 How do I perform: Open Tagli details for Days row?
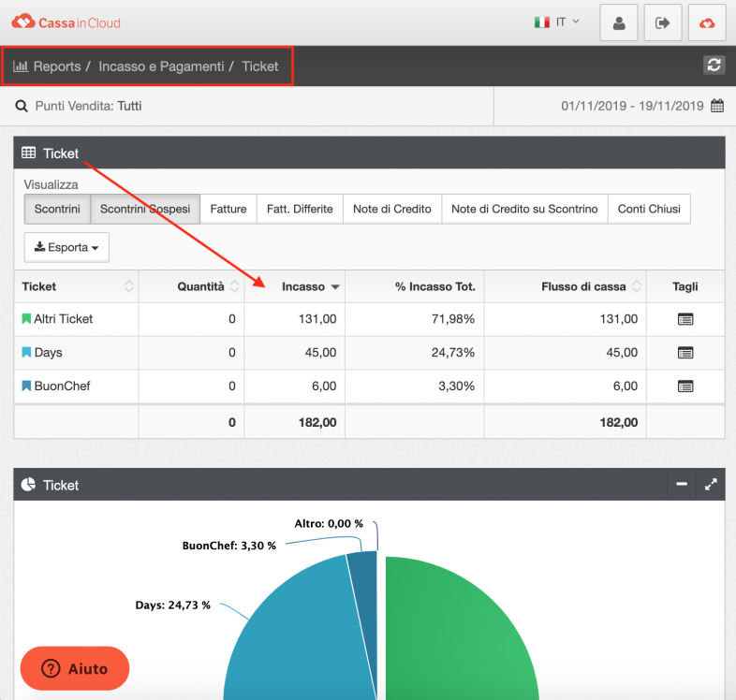tap(685, 353)
